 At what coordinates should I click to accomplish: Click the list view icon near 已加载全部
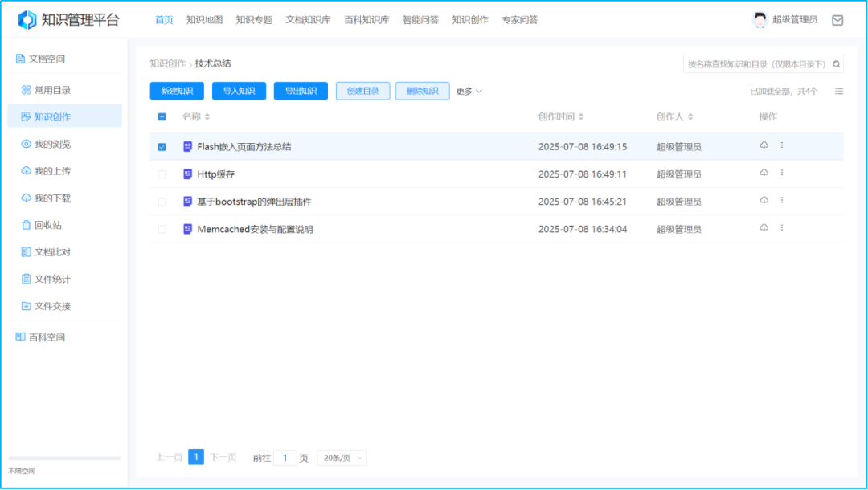(838, 92)
